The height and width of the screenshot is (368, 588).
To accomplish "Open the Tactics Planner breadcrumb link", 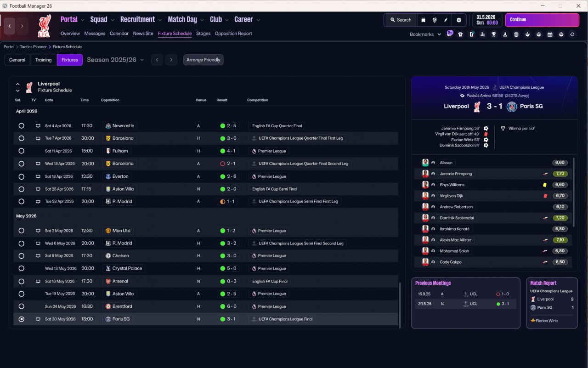I will pos(33,47).
